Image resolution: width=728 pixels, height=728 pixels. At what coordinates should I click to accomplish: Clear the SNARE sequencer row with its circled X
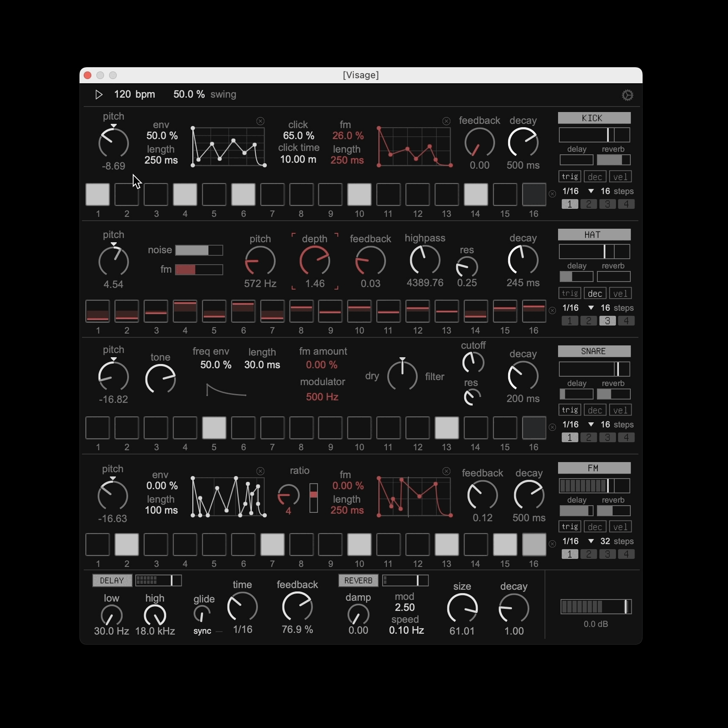tap(552, 427)
